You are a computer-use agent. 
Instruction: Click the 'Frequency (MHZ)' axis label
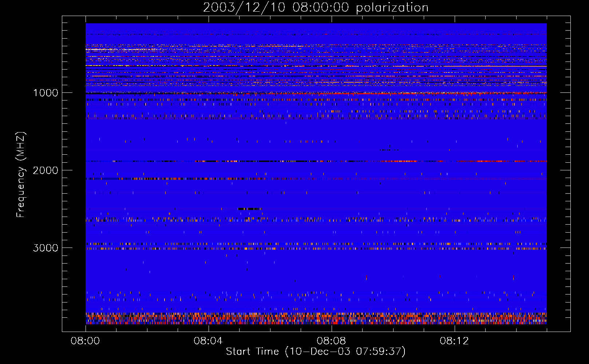[21, 175]
